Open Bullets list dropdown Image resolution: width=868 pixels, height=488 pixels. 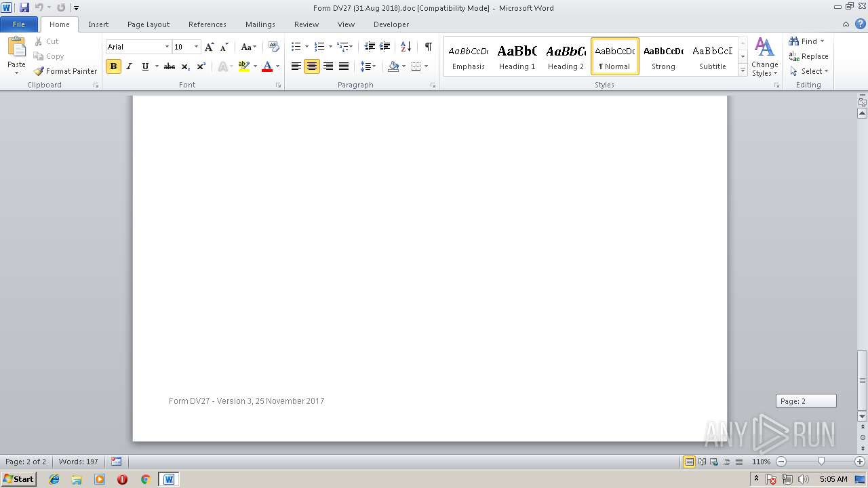[x=307, y=47]
